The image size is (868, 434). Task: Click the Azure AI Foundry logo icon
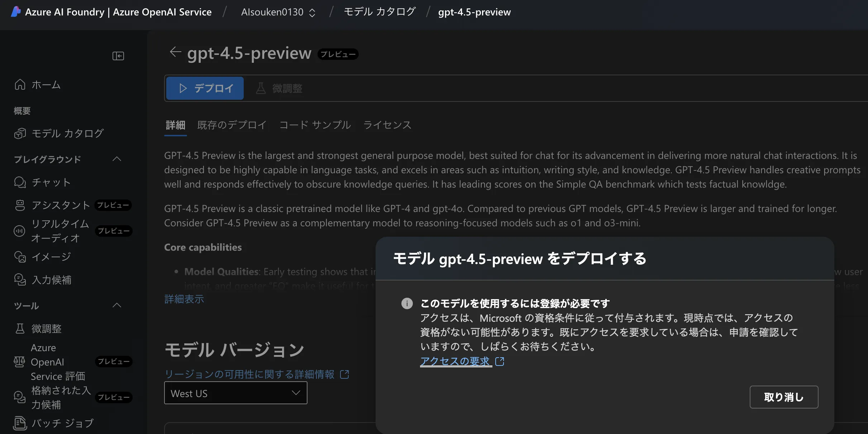point(16,12)
